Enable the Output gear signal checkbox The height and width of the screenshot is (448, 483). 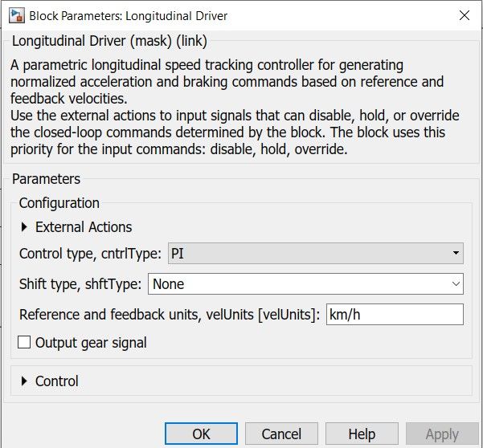click(25, 343)
